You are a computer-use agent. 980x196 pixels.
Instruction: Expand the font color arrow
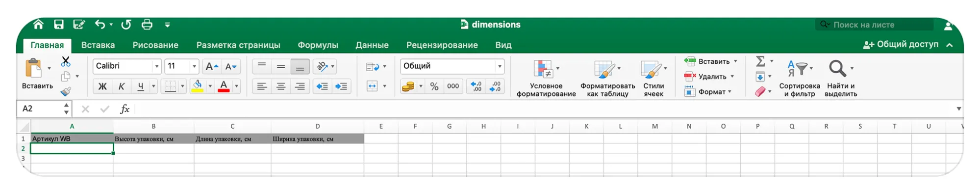click(x=236, y=86)
